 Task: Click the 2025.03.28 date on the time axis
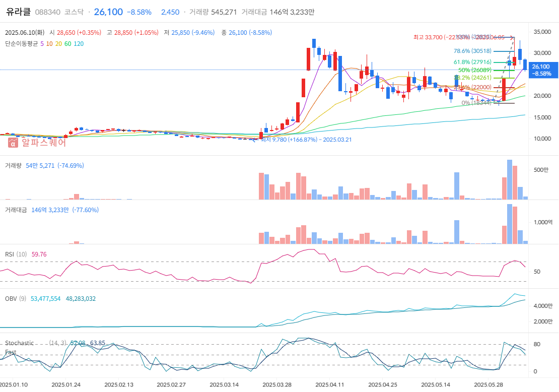277,384
